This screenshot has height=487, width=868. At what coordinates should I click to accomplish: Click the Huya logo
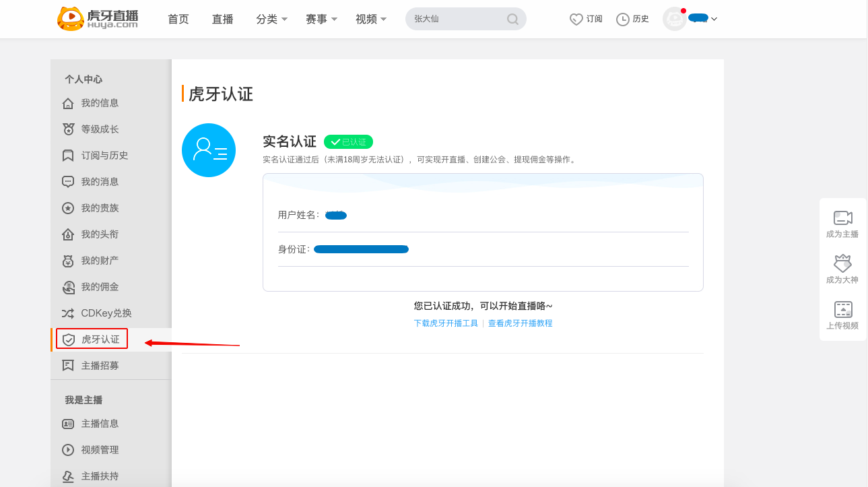(98, 19)
